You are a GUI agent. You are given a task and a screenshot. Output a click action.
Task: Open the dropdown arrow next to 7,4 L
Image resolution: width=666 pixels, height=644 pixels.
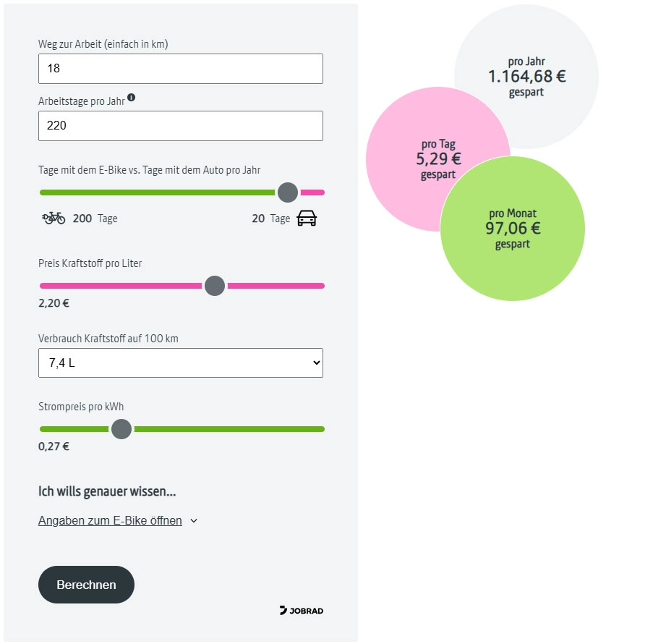point(315,363)
